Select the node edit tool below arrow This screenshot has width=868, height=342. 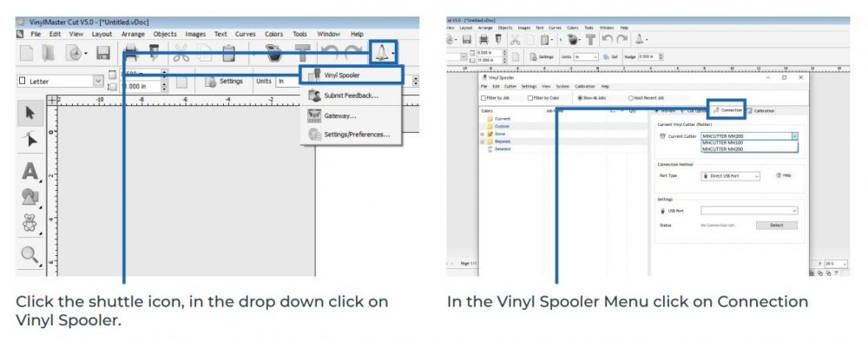(30, 140)
